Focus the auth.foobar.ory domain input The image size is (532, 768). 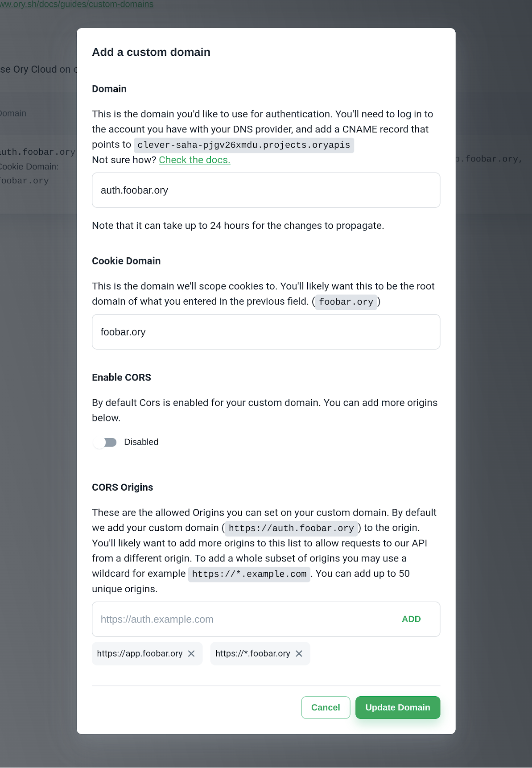pos(266,190)
